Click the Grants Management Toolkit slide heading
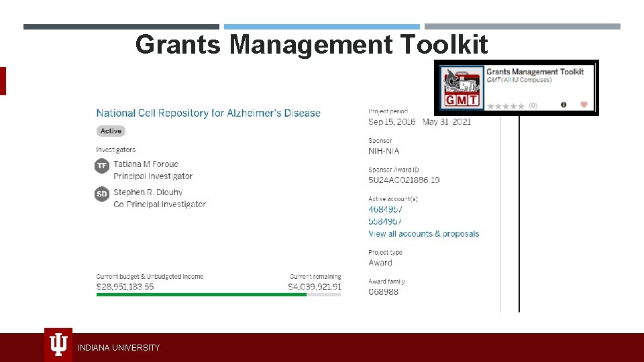 [312, 44]
